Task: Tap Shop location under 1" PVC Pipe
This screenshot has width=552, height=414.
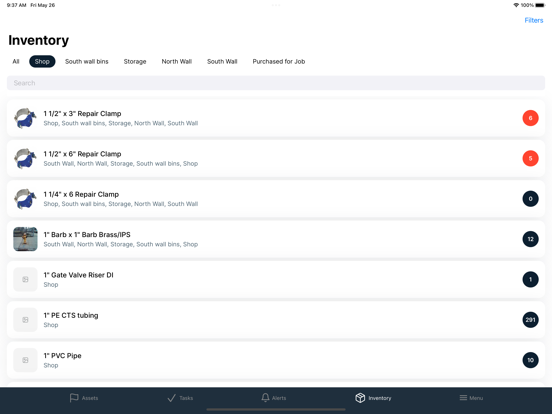Action: click(51, 365)
